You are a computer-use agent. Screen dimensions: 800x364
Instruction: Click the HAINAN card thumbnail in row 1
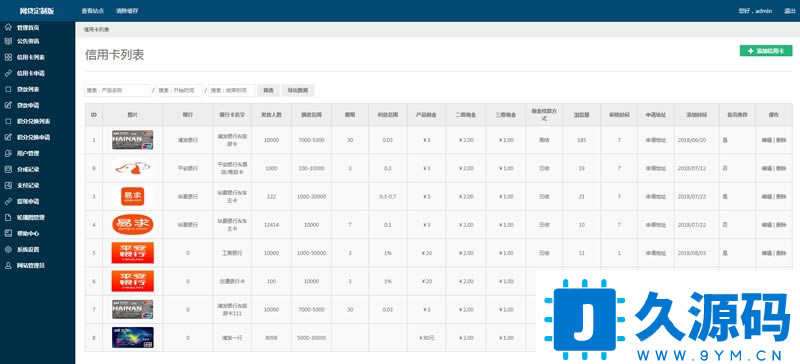click(133, 139)
